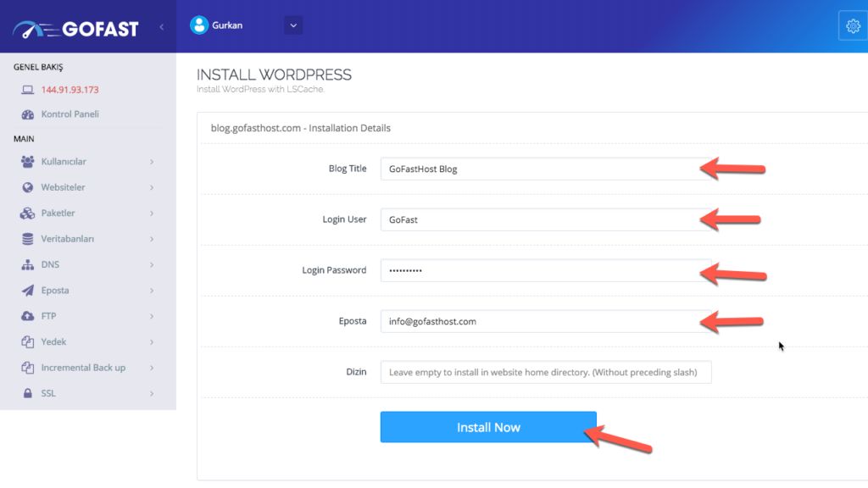Open Incremental Back up menu
The width and height of the screenshot is (868, 488).
point(83,368)
